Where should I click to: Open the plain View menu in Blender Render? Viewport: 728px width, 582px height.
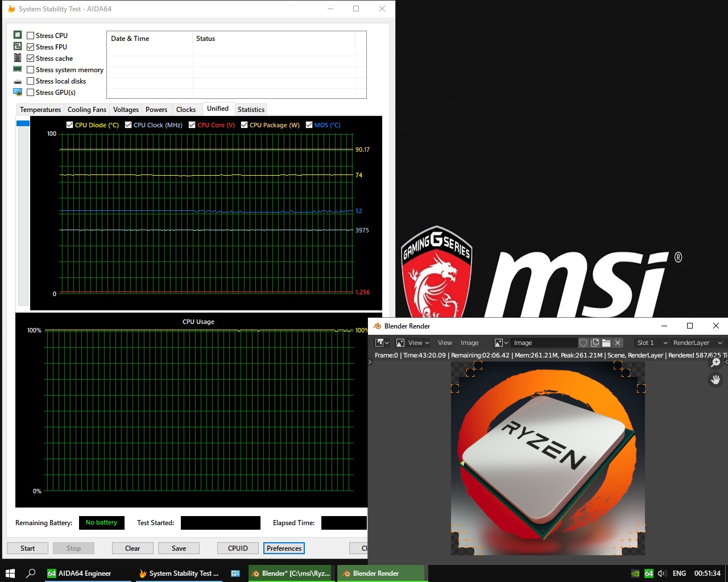pyautogui.click(x=445, y=343)
